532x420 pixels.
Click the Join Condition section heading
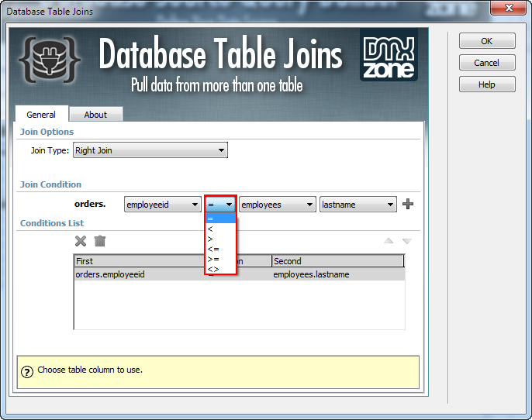51,184
